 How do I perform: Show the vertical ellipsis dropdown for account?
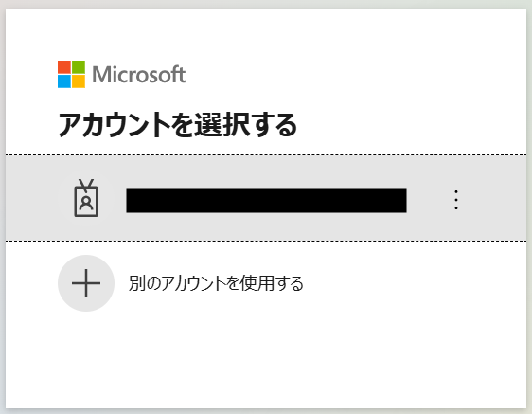click(x=456, y=200)
